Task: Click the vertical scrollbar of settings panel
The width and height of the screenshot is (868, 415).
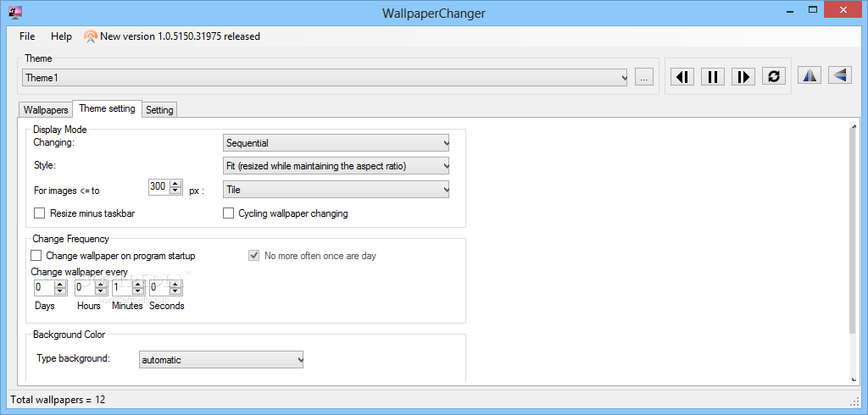Action: pyautogui.click(x=853, y=232)
